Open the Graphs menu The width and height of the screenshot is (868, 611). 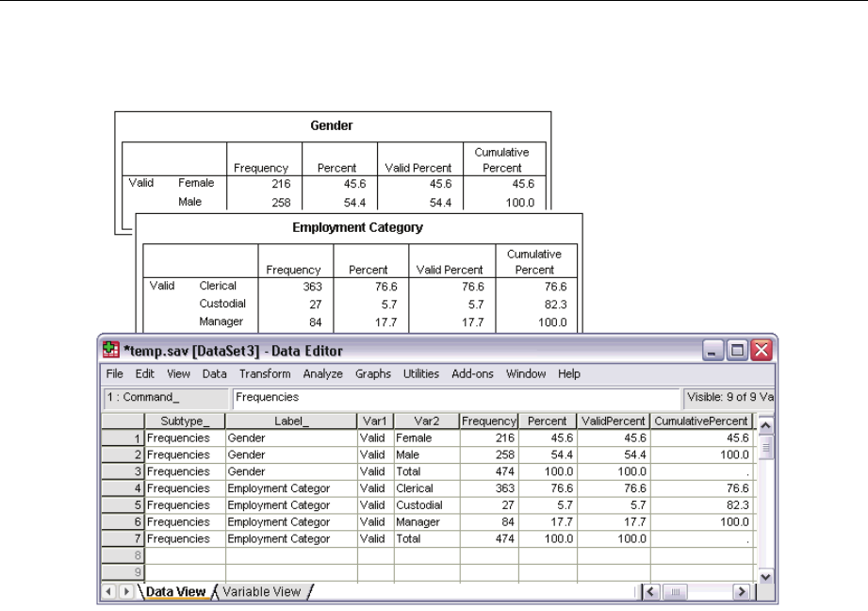tap(373, 374)
